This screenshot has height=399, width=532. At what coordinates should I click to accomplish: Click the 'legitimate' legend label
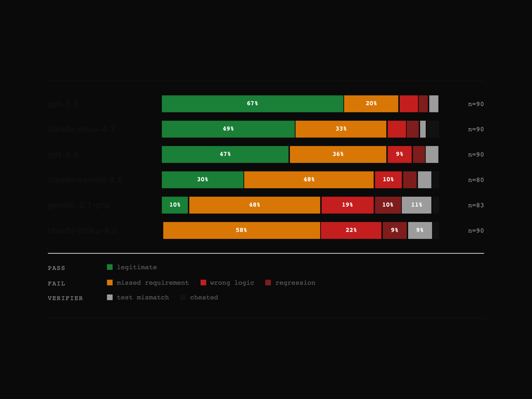[137, 267]
